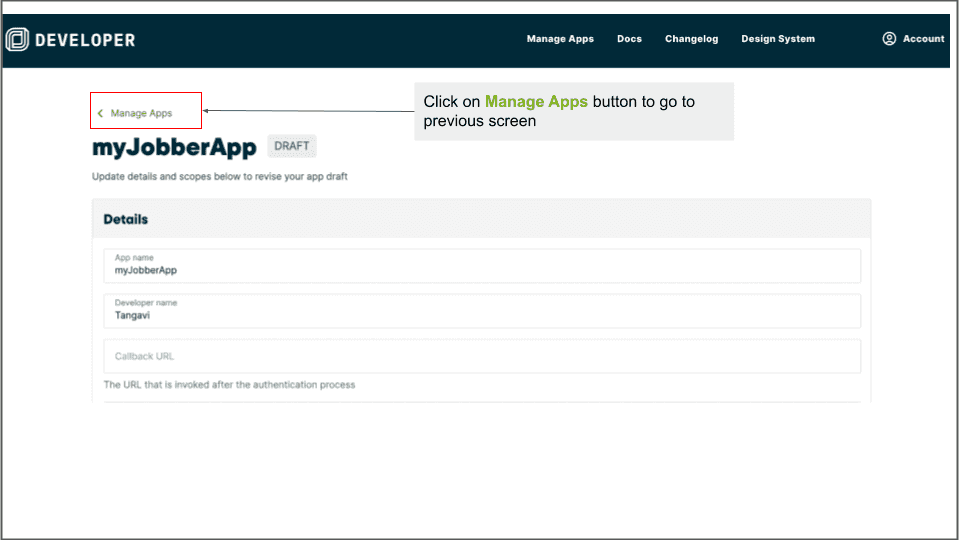Click the Callback URL helper text
Viewport: 960px width, 540px height.
pos(229,385)
